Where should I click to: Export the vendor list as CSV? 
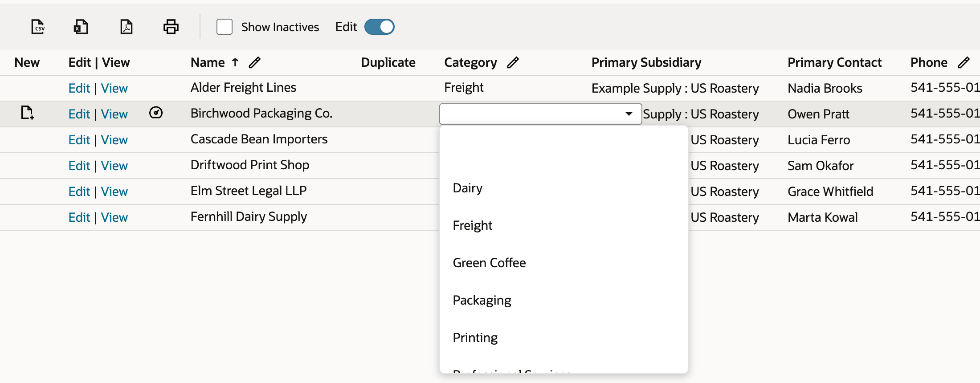[x=38, y=27]
